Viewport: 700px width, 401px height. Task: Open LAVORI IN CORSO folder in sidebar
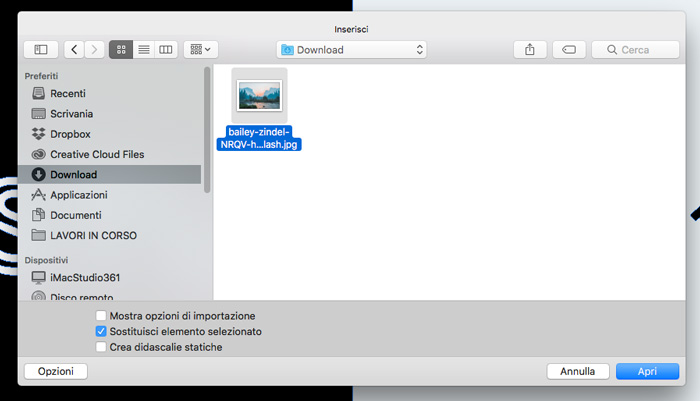click(x=110, y=235)
